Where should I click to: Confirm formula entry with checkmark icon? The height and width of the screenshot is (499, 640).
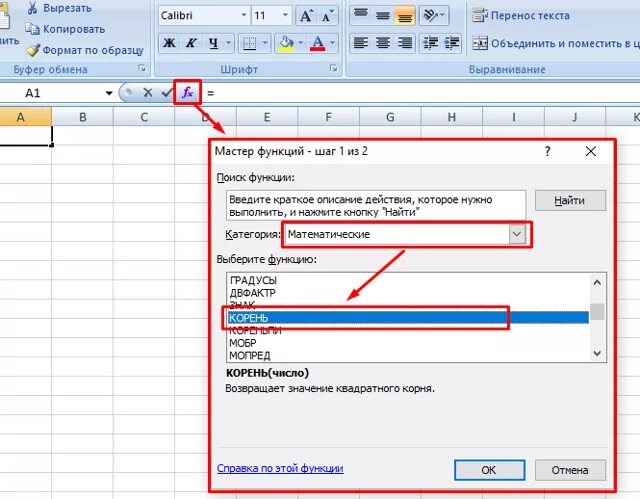[166, 93]
